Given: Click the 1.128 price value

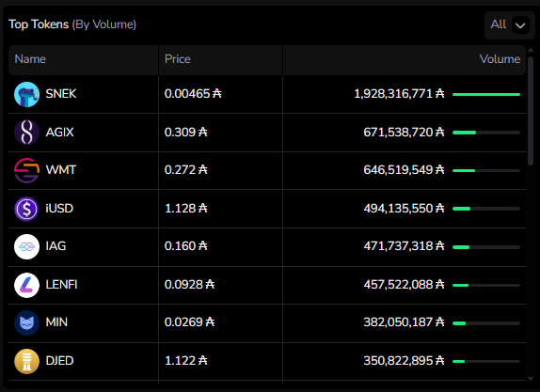Looking at the screenshot, I should click(186, 208).
